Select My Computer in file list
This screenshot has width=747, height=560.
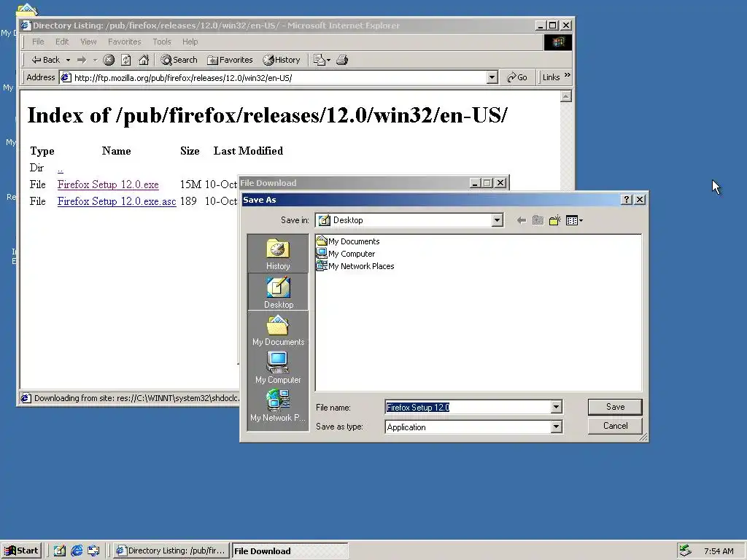coord(346,254)
